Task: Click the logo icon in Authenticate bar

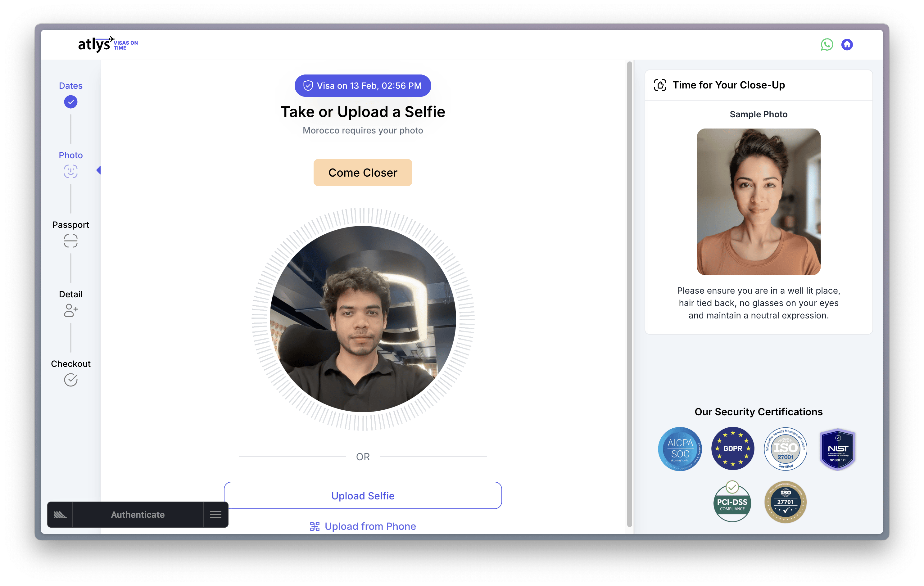Action: (60, 515)
